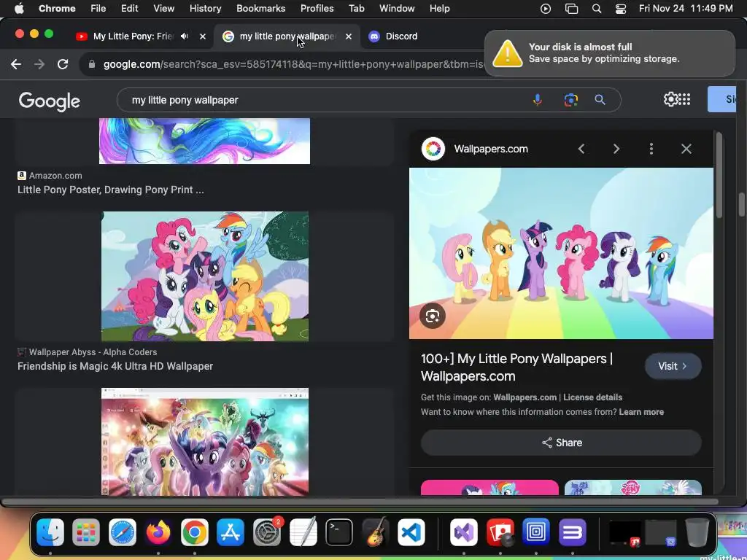
Task: Click the window horizontal scrollbar
Action: point(360,502)
